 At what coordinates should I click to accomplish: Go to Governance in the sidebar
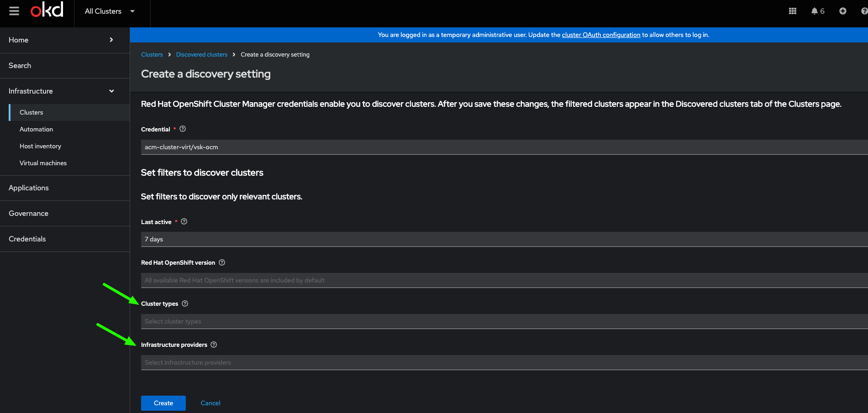tap(28, 214)
